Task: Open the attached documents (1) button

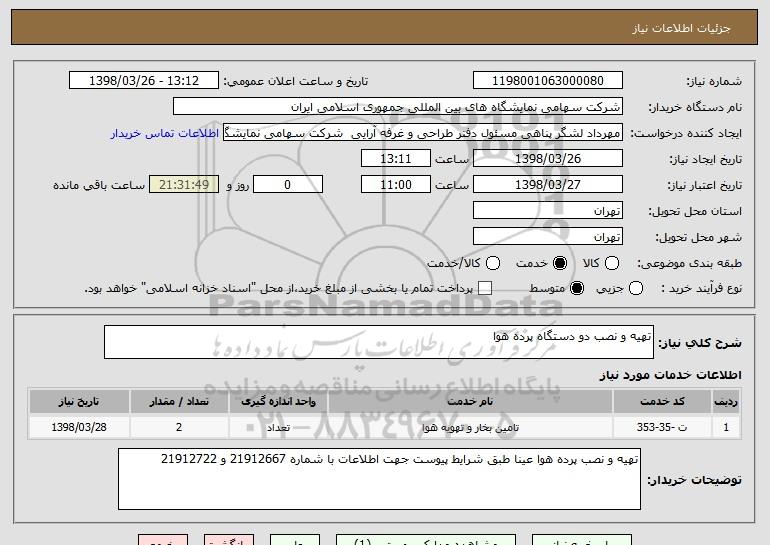Action: 426,540
